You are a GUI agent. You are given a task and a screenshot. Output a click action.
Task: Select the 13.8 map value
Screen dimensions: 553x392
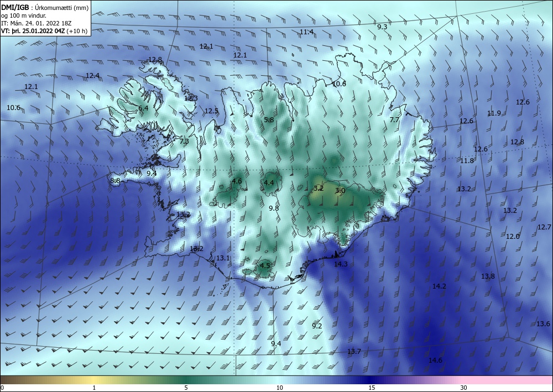pos(488,276)
